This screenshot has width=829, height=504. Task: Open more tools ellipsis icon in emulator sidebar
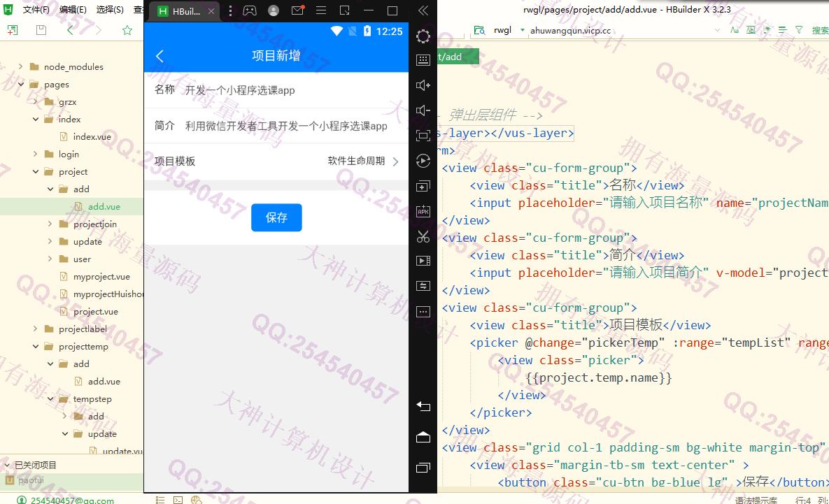[423, 312]
